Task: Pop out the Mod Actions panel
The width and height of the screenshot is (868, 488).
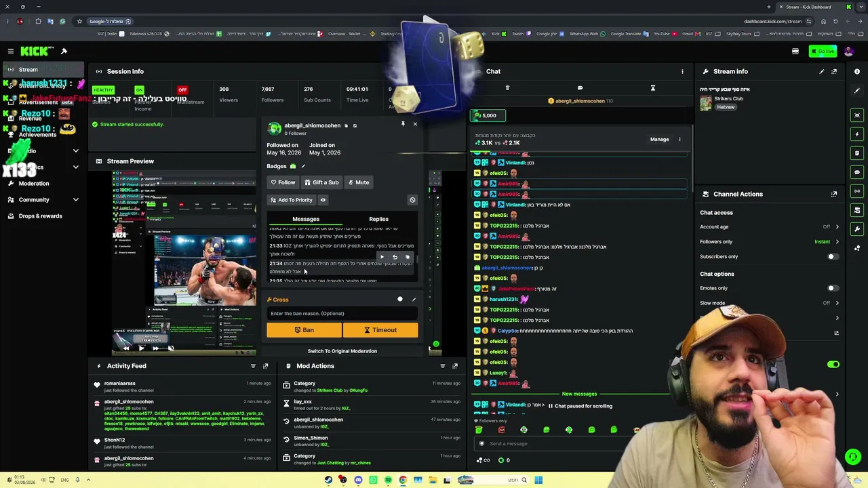Action: pos(455,366)
